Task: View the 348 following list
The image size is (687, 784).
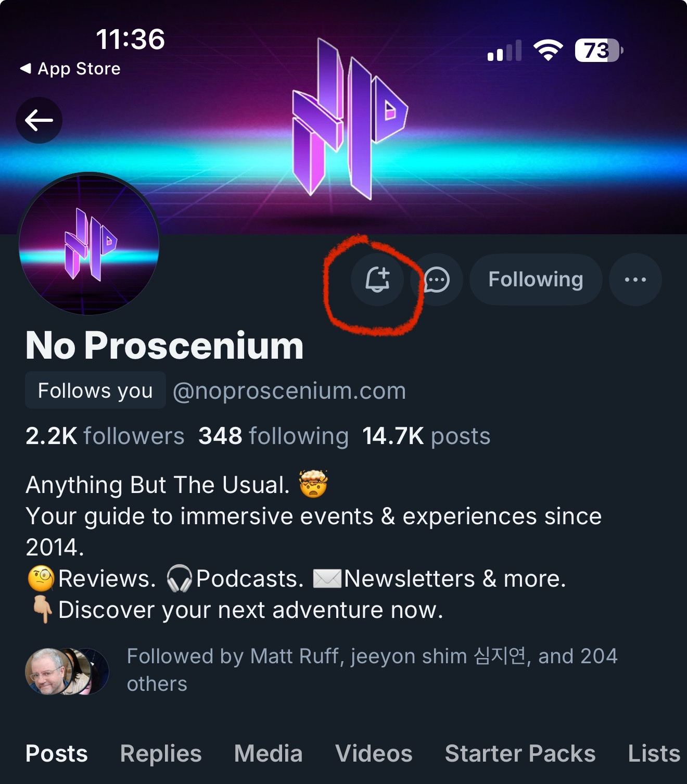Action: [273, 436]
